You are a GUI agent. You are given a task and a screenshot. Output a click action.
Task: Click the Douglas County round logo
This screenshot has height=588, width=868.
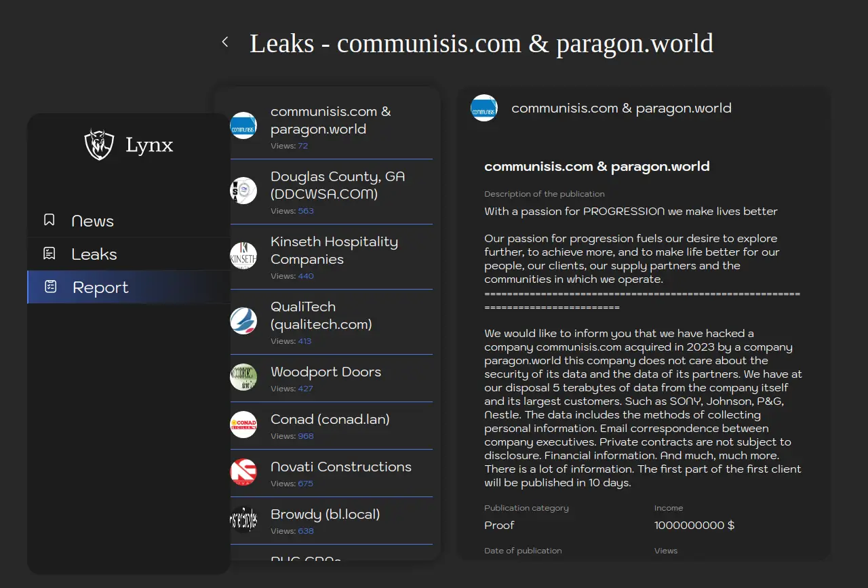pyautogui.click(x=243, y=191)
